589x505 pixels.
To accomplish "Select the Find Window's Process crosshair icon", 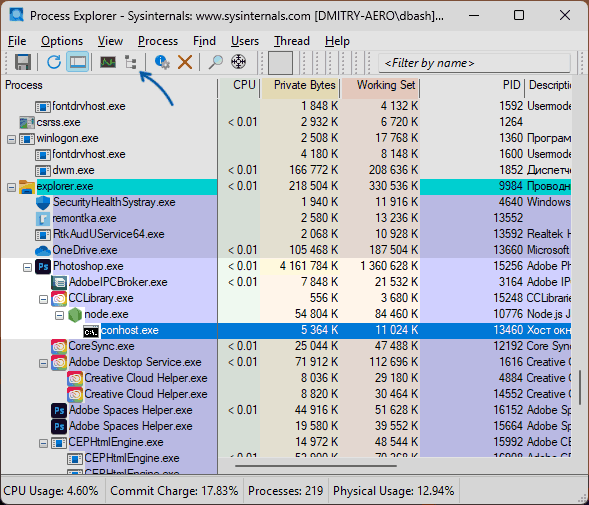I will 239,62.
